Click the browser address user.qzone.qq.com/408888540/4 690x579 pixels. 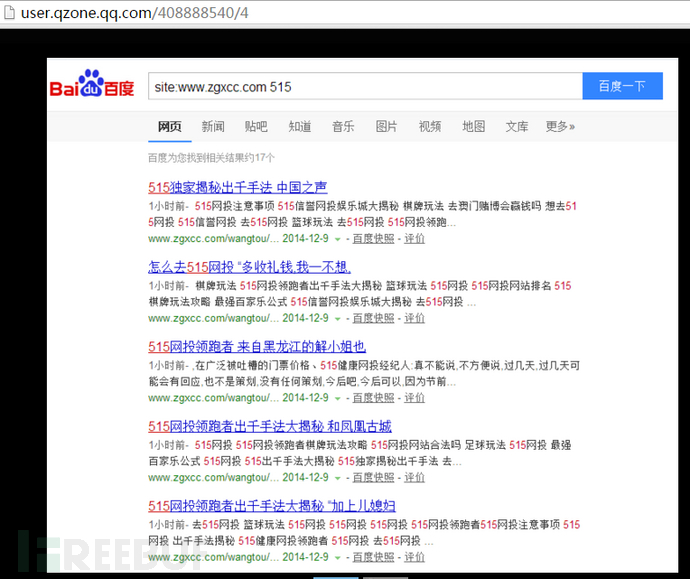(x=135, y=13)
